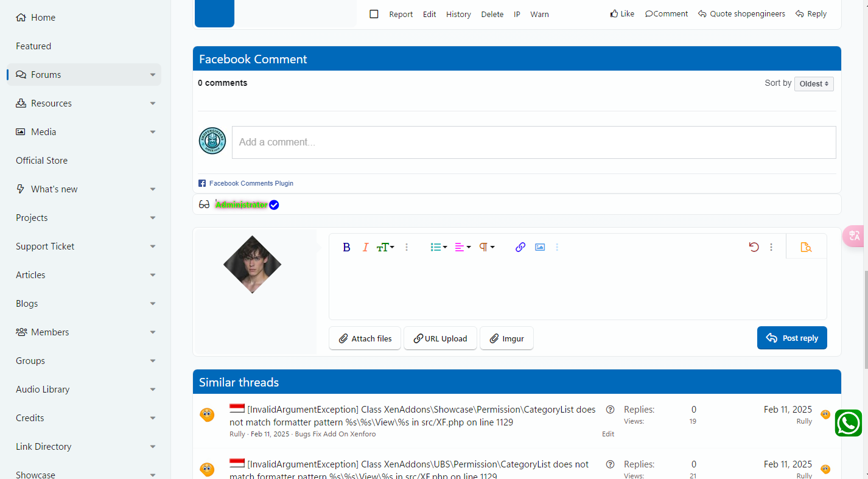Click the Add a comment field
868x479 pixels.
pos(534,142)
